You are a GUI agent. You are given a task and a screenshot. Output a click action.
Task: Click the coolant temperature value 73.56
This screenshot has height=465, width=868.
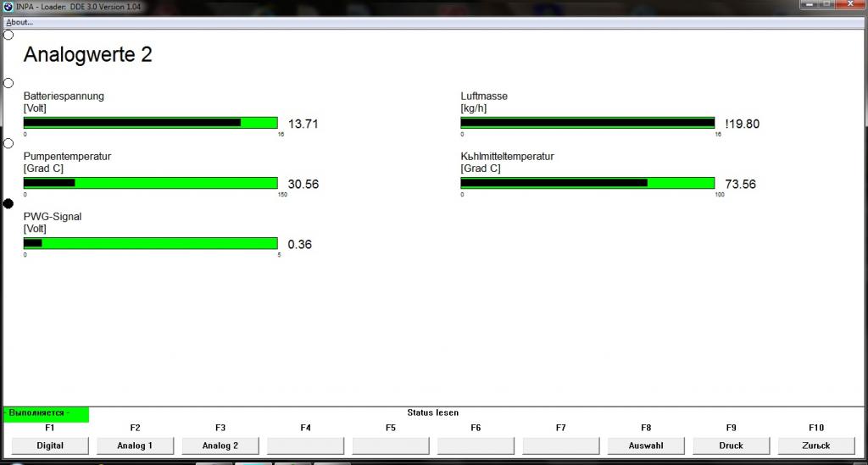[741, 184]
